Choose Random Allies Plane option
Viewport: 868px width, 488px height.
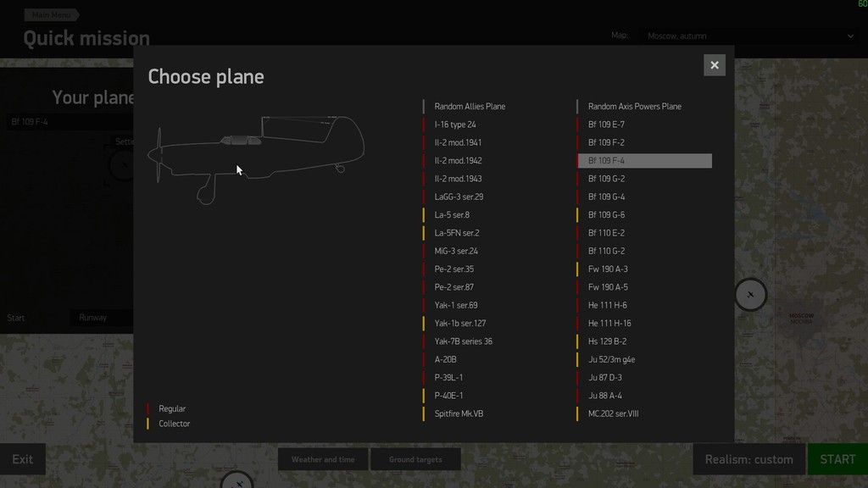click(x=470, y=107)
